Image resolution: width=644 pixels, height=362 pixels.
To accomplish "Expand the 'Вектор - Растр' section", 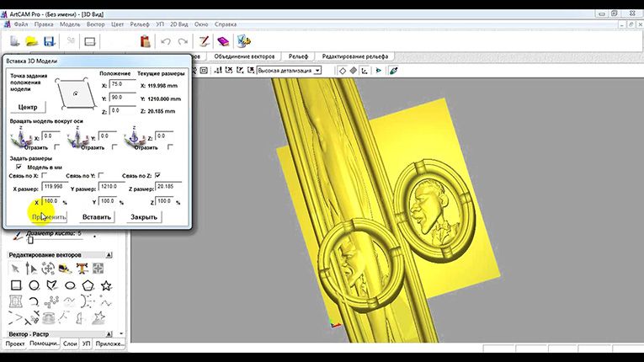I will (109, 334).
